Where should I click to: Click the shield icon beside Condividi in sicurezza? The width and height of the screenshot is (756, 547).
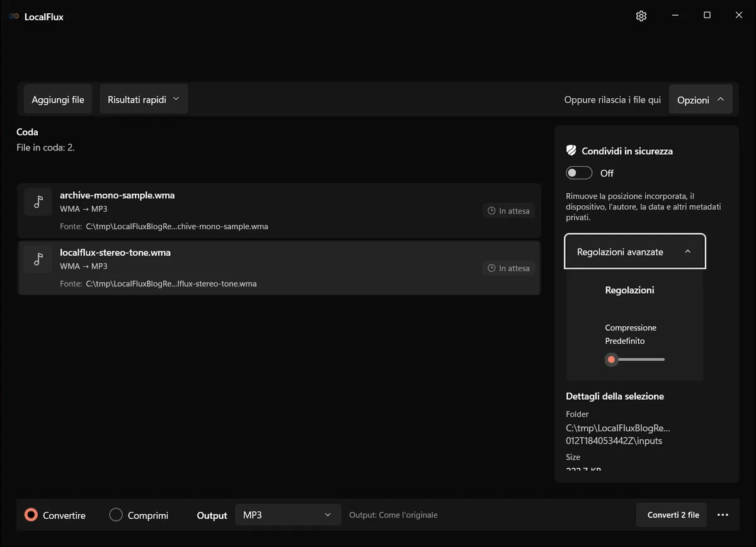pyautogui.click(x=571, y=150)
